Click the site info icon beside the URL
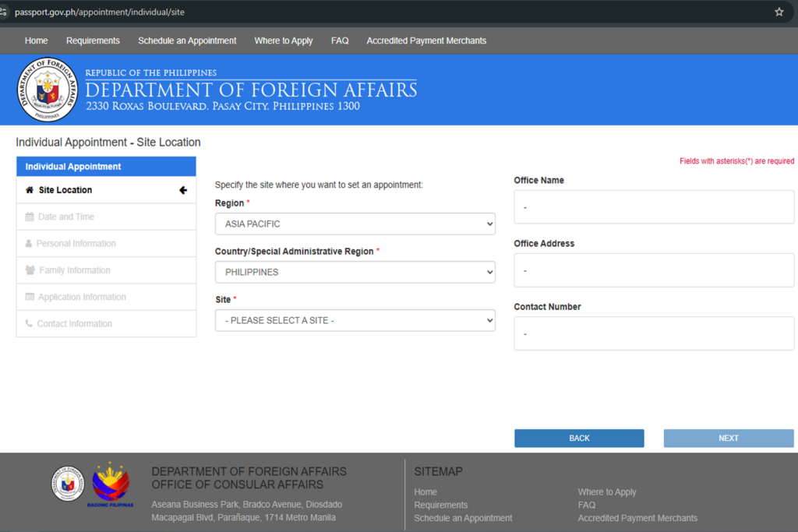This screenshot has height=532, width=798. click(3, 12)
